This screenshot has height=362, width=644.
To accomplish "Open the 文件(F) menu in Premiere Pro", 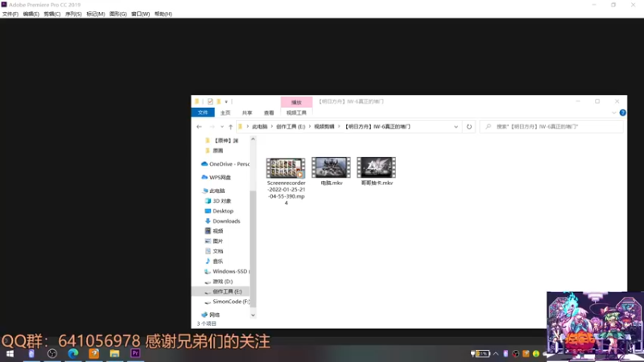I will [x=10, y=14].
